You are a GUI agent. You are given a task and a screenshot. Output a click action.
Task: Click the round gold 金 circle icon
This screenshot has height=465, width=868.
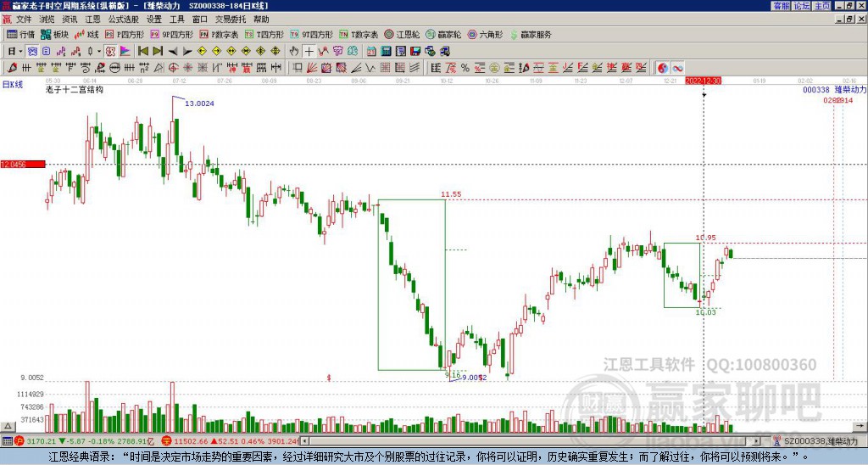point(494,68)
